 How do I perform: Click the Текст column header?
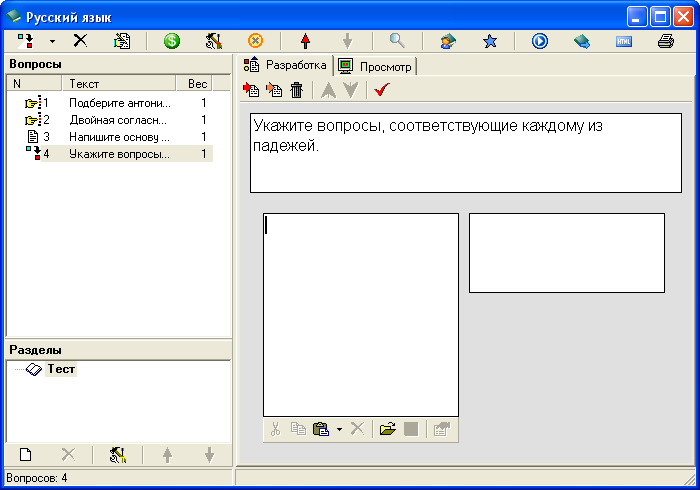tap(118, 84)
